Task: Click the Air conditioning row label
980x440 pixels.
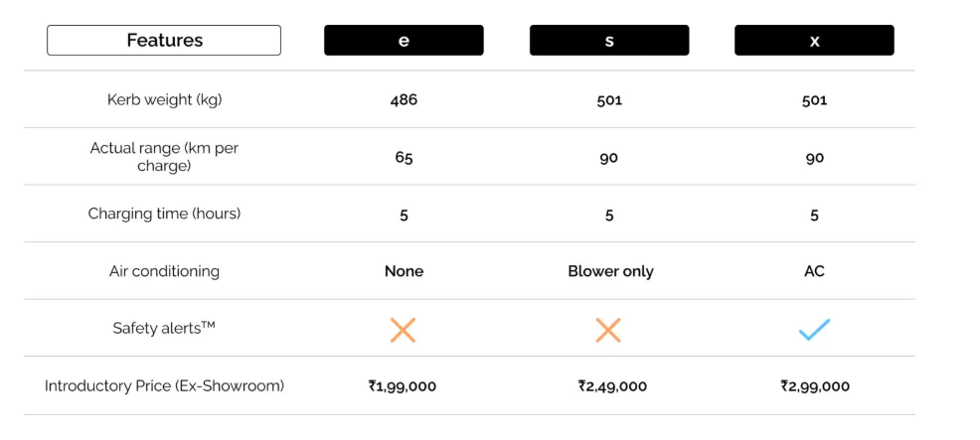Action: 164,271
